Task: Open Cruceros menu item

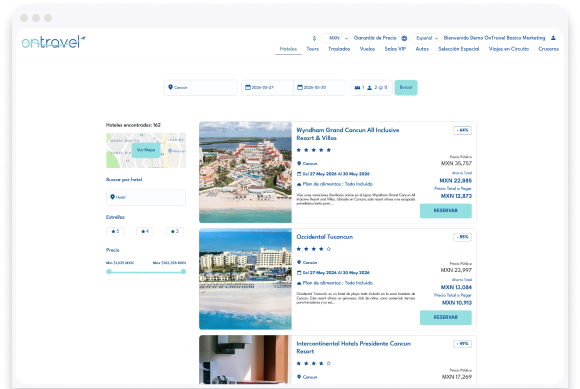Action: (x=549, y=49)
